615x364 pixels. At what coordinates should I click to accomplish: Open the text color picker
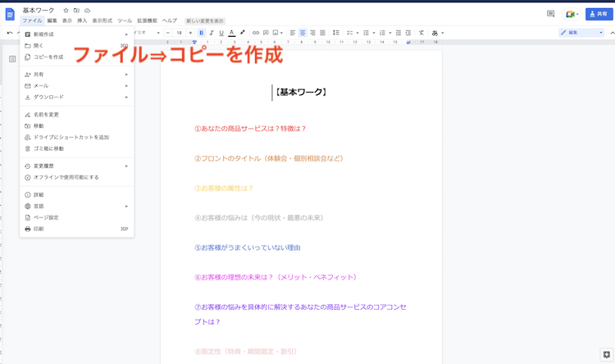231,33
